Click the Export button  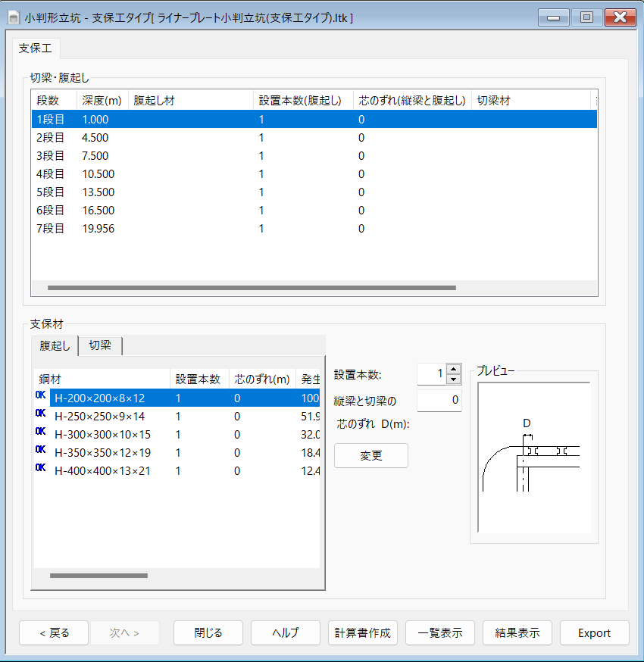click(594, 633)
